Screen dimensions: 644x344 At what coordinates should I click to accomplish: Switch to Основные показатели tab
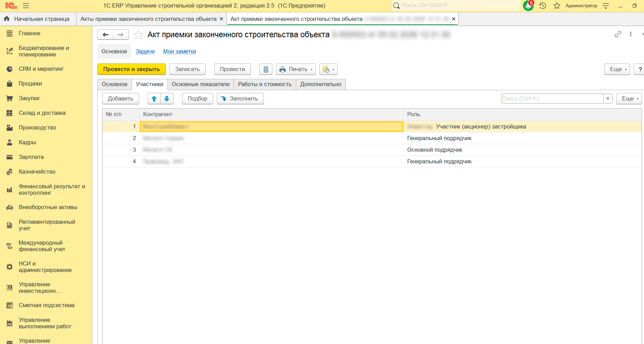tap(201, 84)
